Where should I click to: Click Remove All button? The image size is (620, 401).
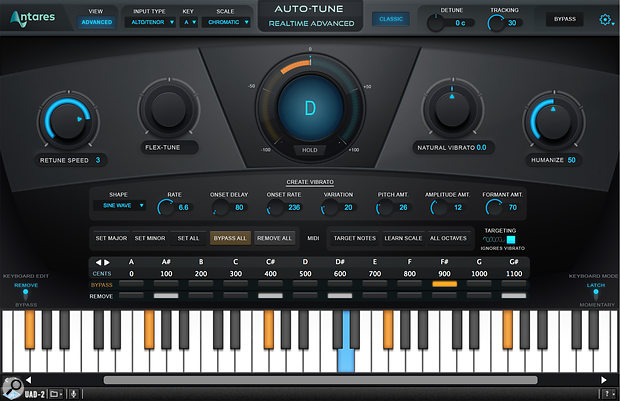(x=274, y=238)
